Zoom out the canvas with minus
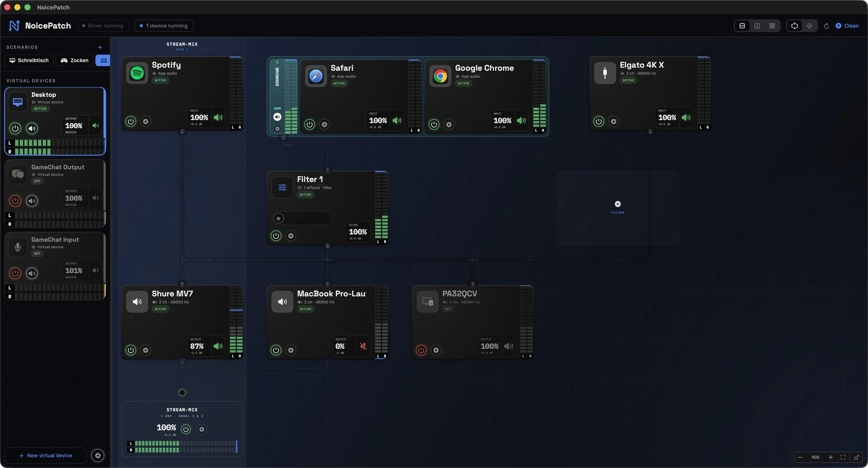The width and height of the screenshot is (868, 468). [x=800, y=458]
